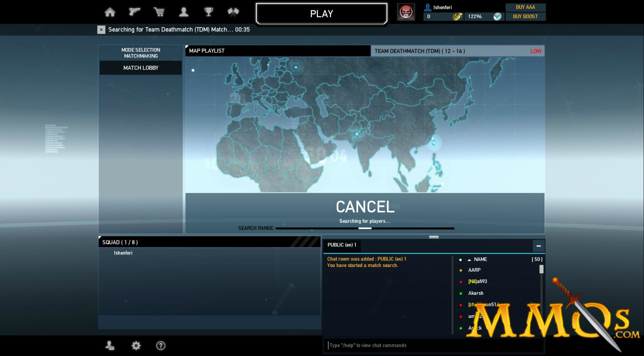The width and height of the screenshot is (644, 356).
Task: Click the status column header dot
Action: tap(460, 260)
